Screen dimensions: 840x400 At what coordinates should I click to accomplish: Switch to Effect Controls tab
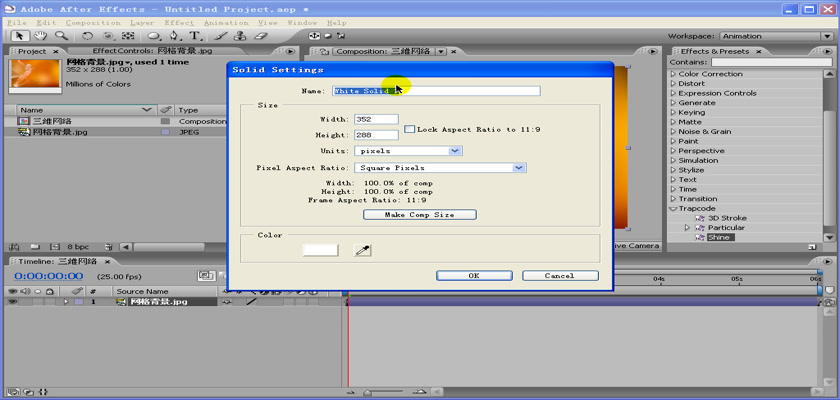coord(152,51)
